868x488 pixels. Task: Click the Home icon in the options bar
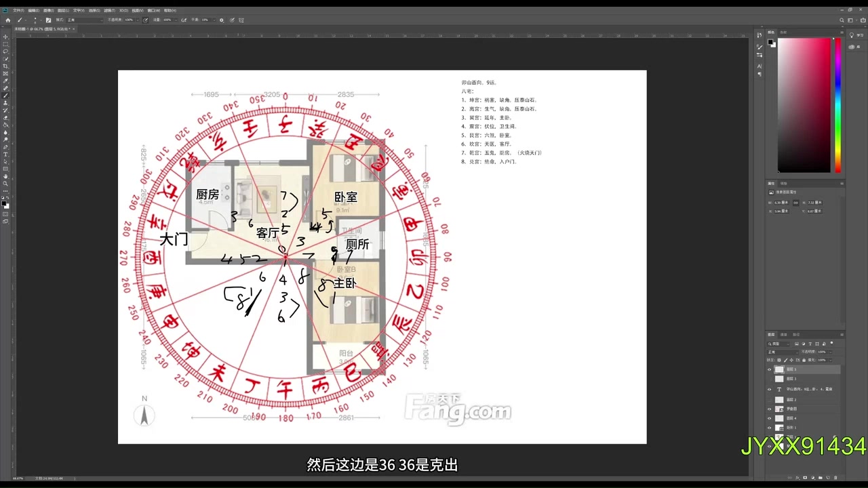click(8, 20)
